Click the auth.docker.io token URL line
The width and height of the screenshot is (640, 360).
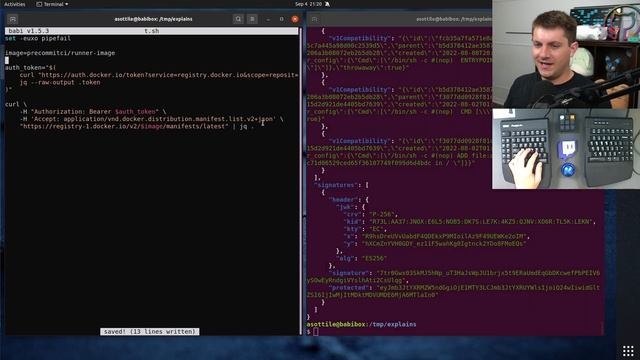pyautogui.click(x=159, y=75)
